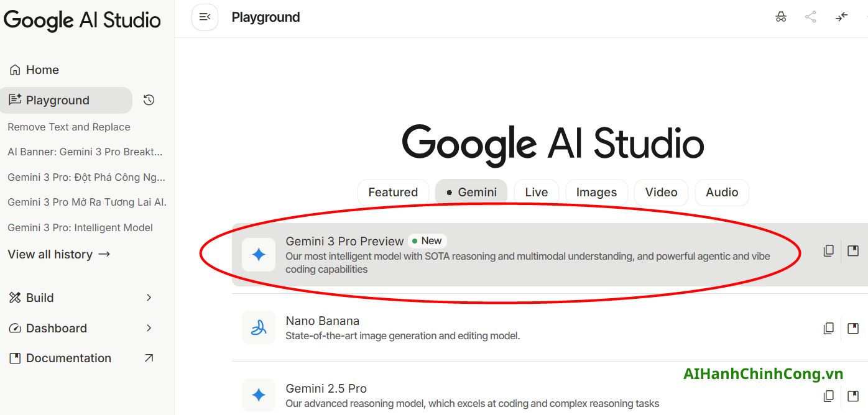Copy Nano Banana model ID
Viewport: 868px width, 415px height.
click(829, 328)
